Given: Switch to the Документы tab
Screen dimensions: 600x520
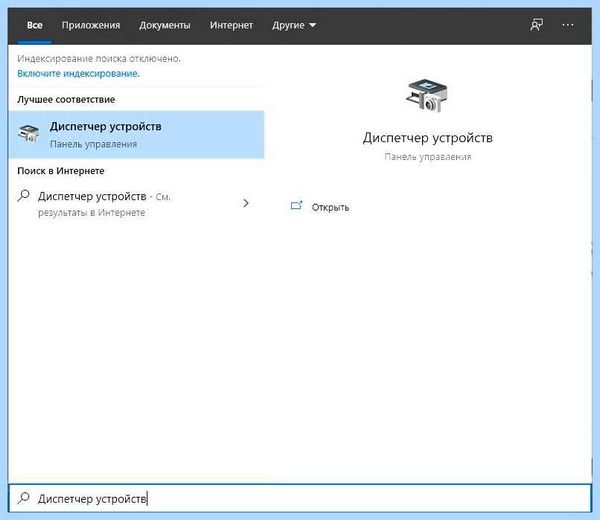Looking at the screenshot, I should (165, 25).
